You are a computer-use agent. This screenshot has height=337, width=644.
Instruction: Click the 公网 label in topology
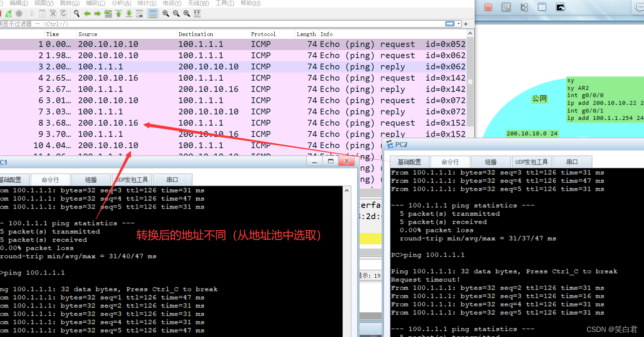539,99
